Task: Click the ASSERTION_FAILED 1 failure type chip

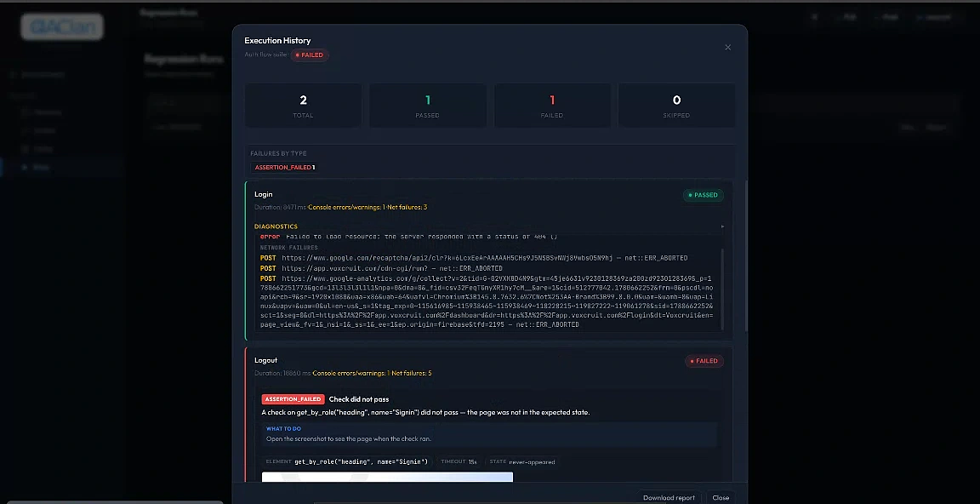Action: (x=285, y=168)
